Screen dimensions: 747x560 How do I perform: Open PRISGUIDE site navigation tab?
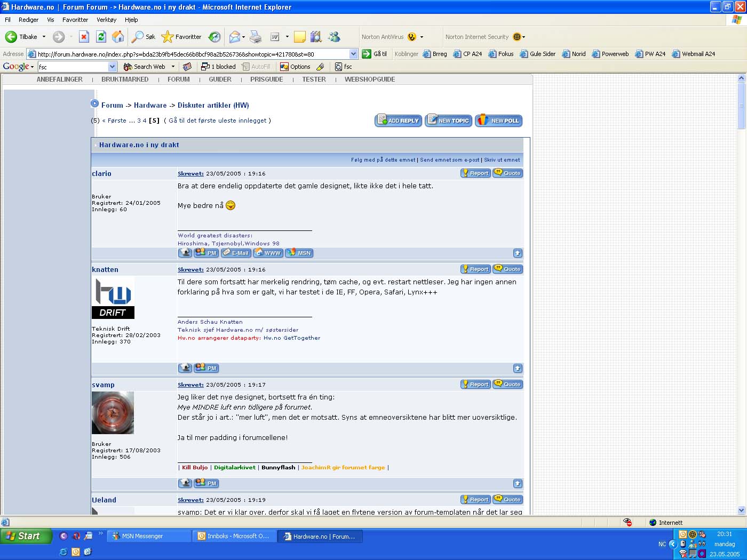coord(266,79)
